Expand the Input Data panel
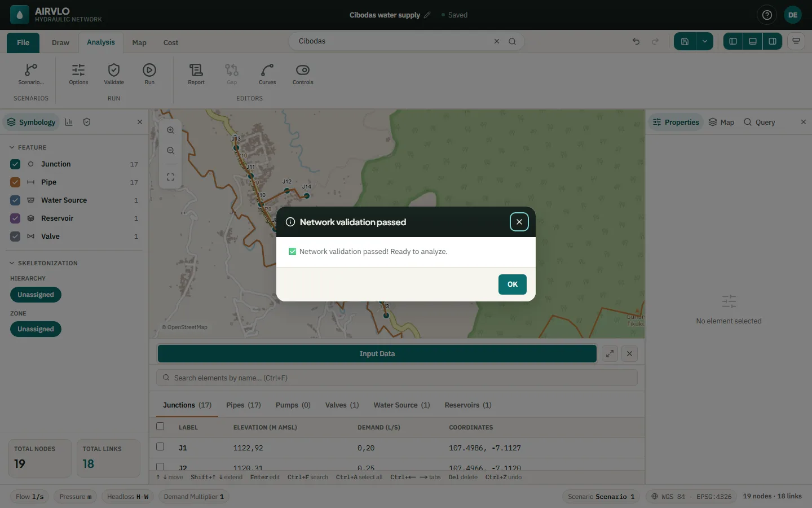This screenshot has height=508, width=812. click(x=610, y=354)
